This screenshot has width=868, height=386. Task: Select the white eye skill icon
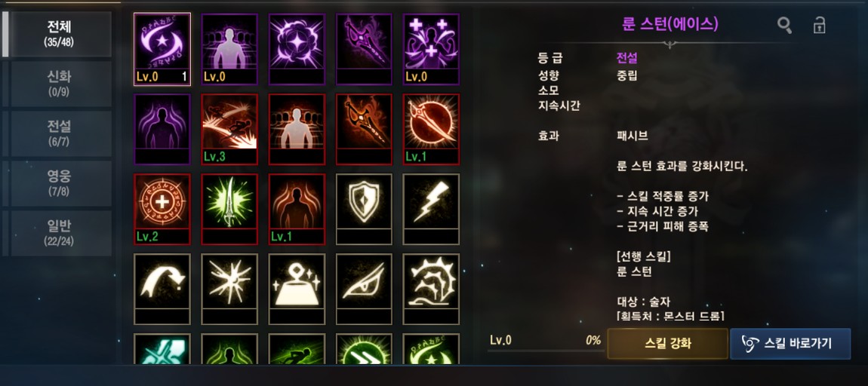[365, 289]
